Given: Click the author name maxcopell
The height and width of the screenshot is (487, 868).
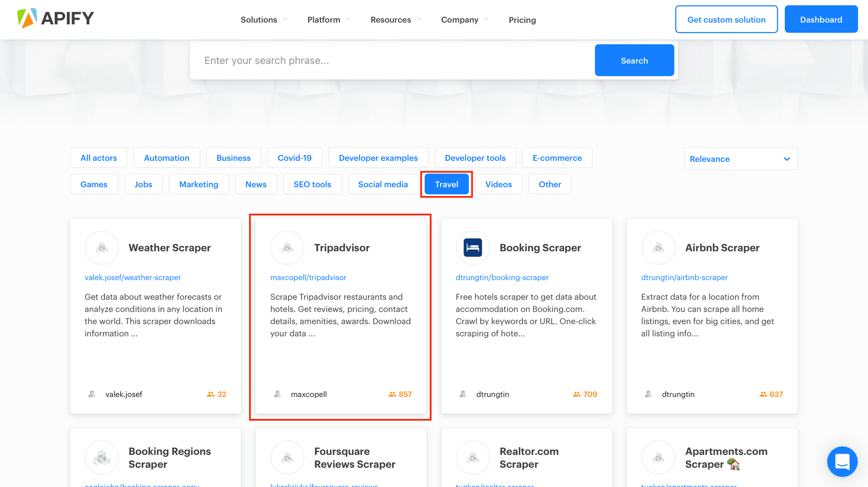Looking at the screenshot, I should 309,394.
